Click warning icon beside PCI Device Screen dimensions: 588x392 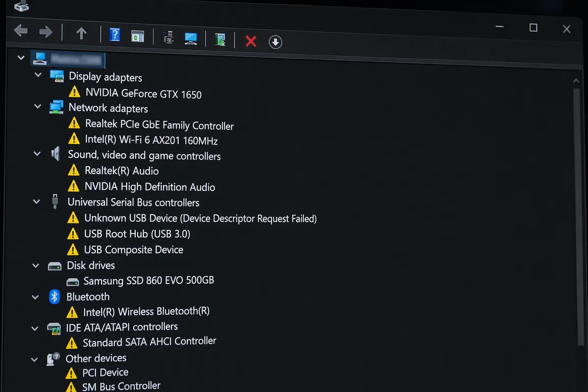[x=71, y=373]
